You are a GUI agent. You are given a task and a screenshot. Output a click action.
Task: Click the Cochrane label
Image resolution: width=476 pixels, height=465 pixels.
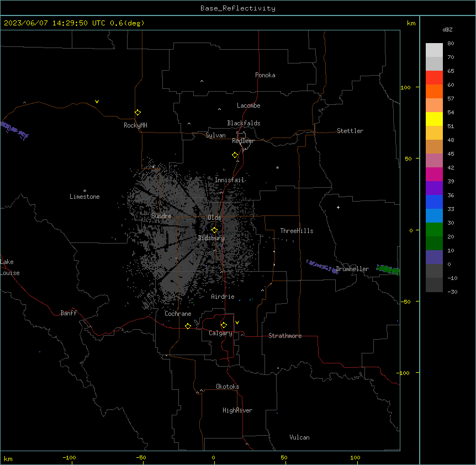click(x=178, y=314)
